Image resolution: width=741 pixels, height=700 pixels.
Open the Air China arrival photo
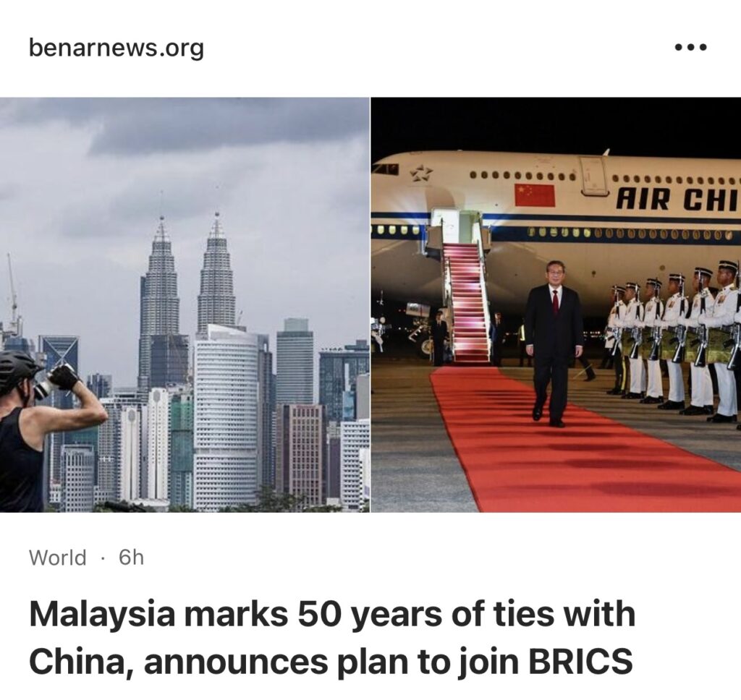click(x=556, y=304)
